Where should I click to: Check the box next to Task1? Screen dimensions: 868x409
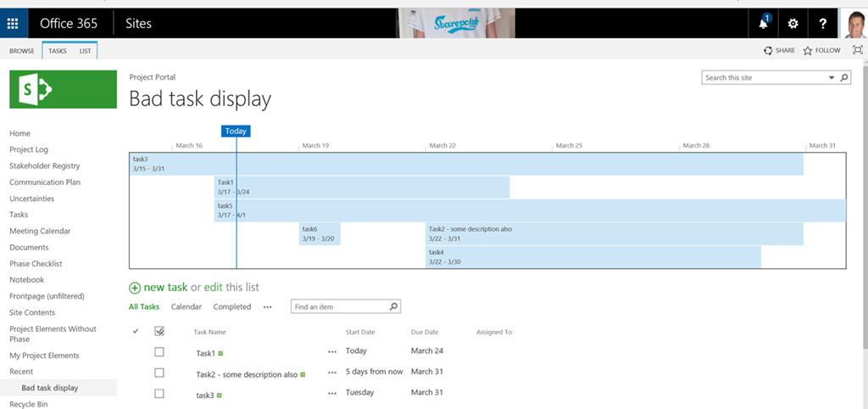click(x=159, y=351)
